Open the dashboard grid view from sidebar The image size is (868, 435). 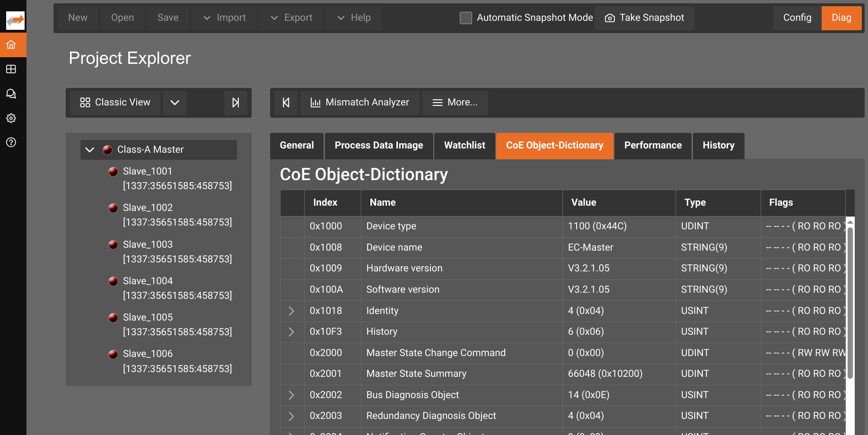click(x=11, y=69)
